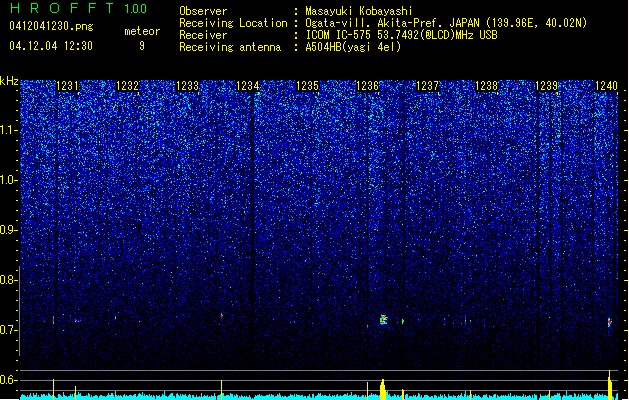Viewport: 629px width, 400px height.
Task: Click the 1240 time marker
Action: pyautogui.click(x=607, y=86)
